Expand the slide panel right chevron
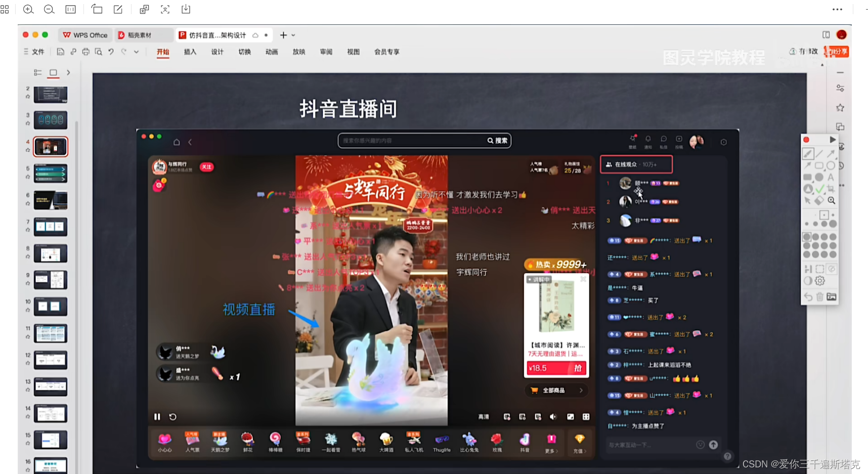The width and height of the screenshot is (868, 474). pyautogui.click(x=68, y=72)
